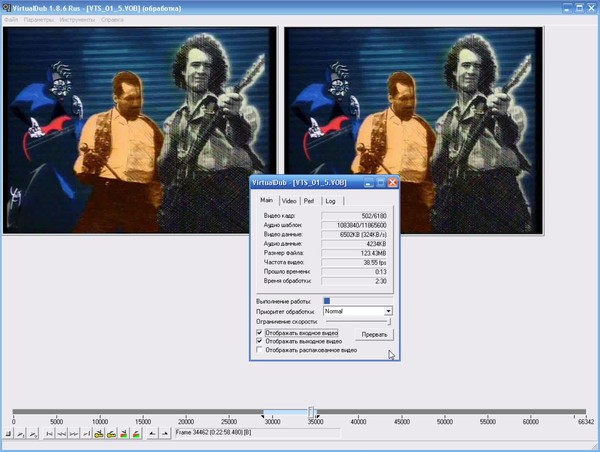600x452 pixels.
Task: Open the Справка menu
Action: click(x=112, y=20)
